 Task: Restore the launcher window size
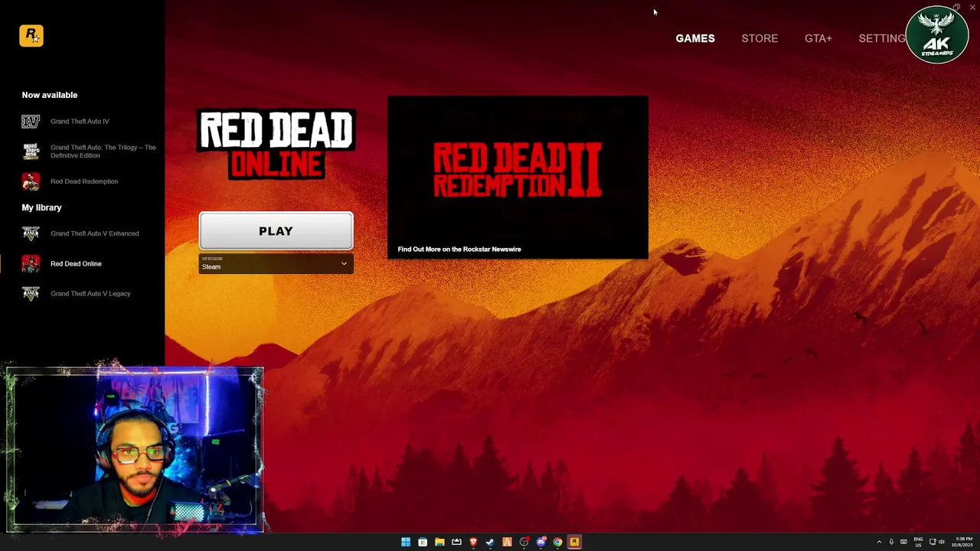point(956,7)
